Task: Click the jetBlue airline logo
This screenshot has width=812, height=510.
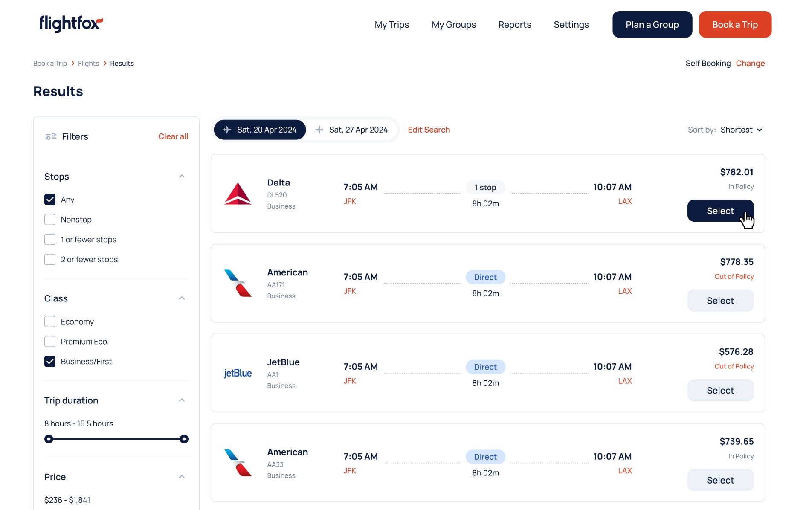Action: 238,373
